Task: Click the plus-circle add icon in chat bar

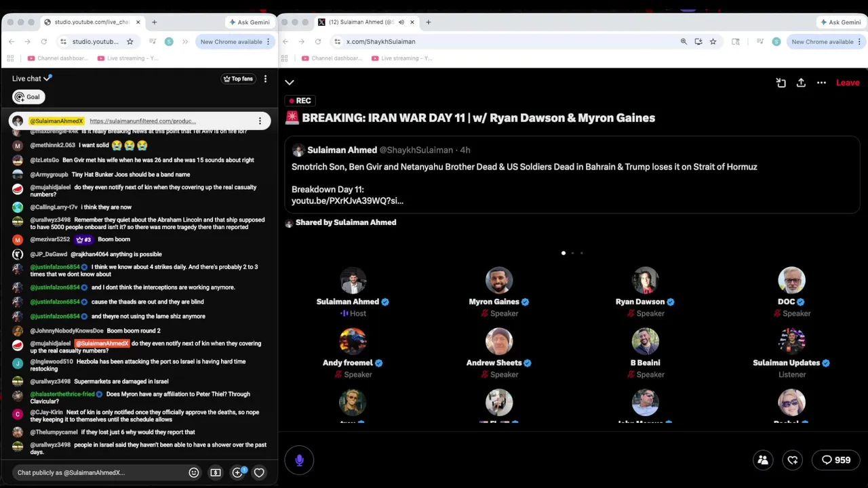Action: 237,472
